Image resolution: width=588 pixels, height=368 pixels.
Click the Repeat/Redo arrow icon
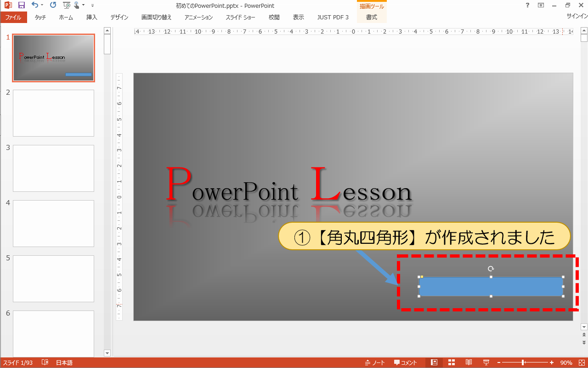coord(52,5)
